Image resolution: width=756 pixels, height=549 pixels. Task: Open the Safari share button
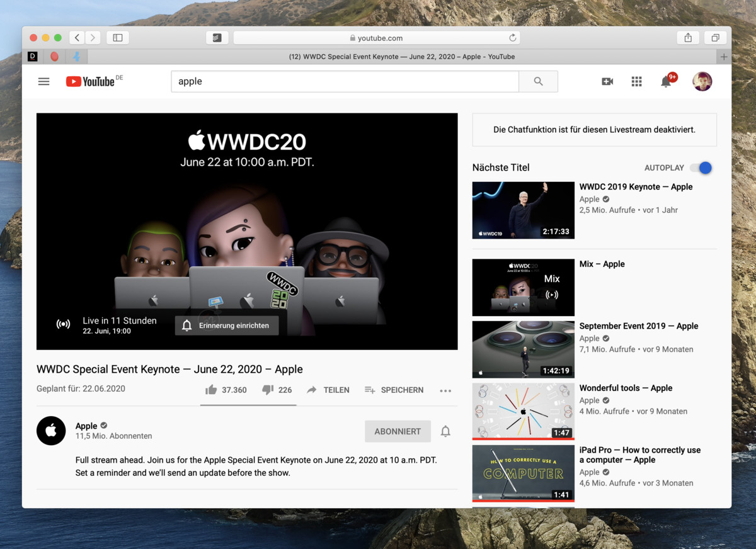point(688,38)
